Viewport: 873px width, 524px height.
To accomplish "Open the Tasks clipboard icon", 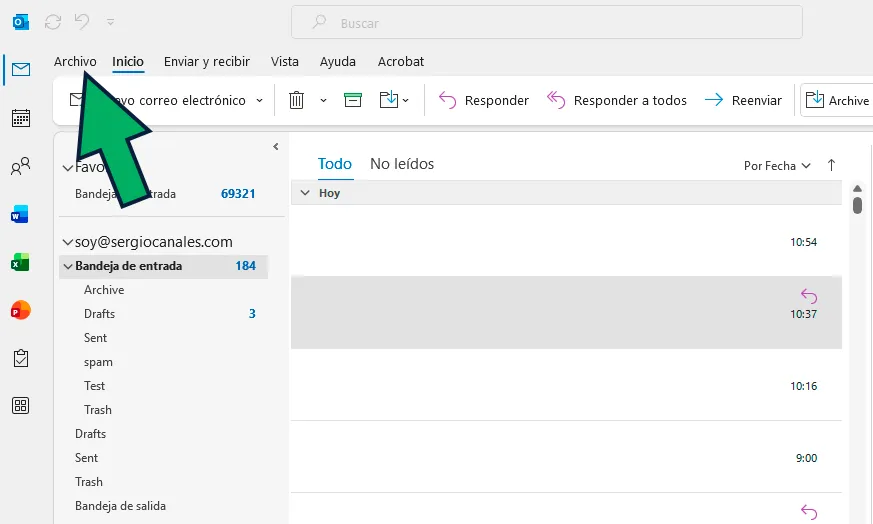I will click(21, 358).
